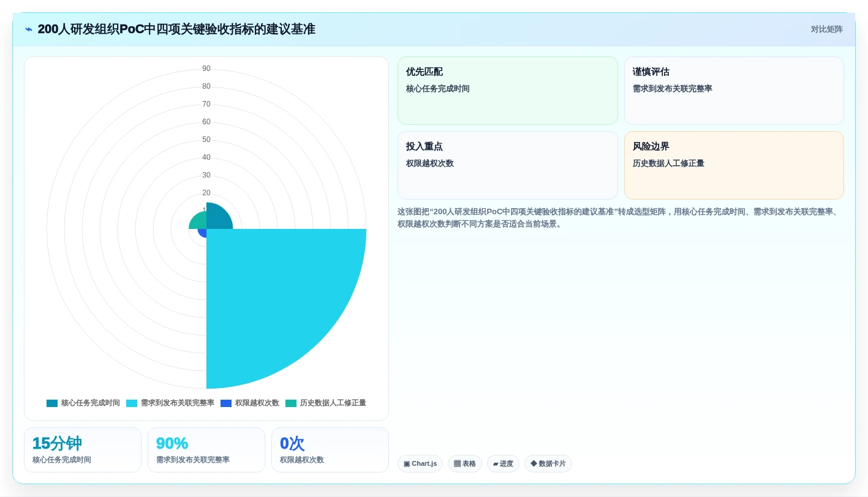868x497 pixels.
Task: Click 需求到发布关联完整率 text in 谨慎评估 card
Action: pyautogui.click(x=673, y=89)
